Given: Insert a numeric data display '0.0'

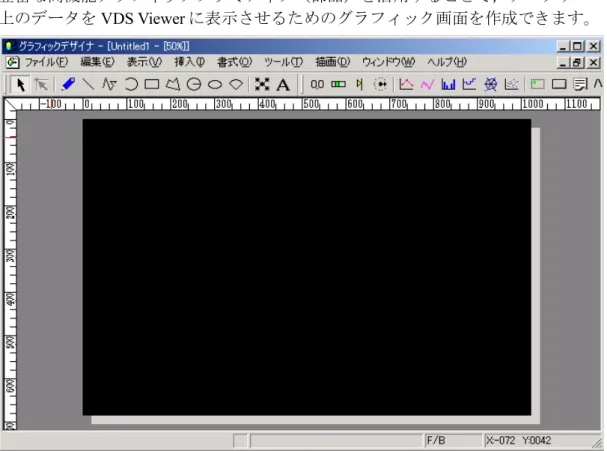Looking at the screenshot, I should (x=317, y=84).
